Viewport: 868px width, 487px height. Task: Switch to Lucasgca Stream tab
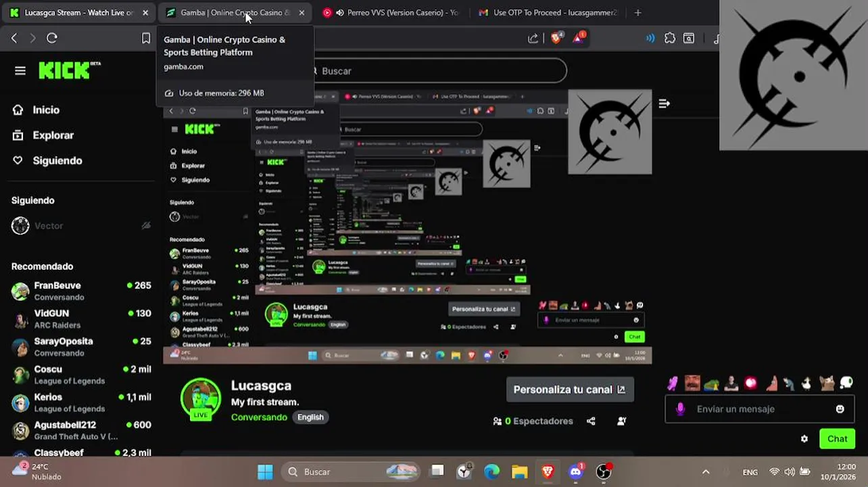pyautogui.click(x=78, y=12)
